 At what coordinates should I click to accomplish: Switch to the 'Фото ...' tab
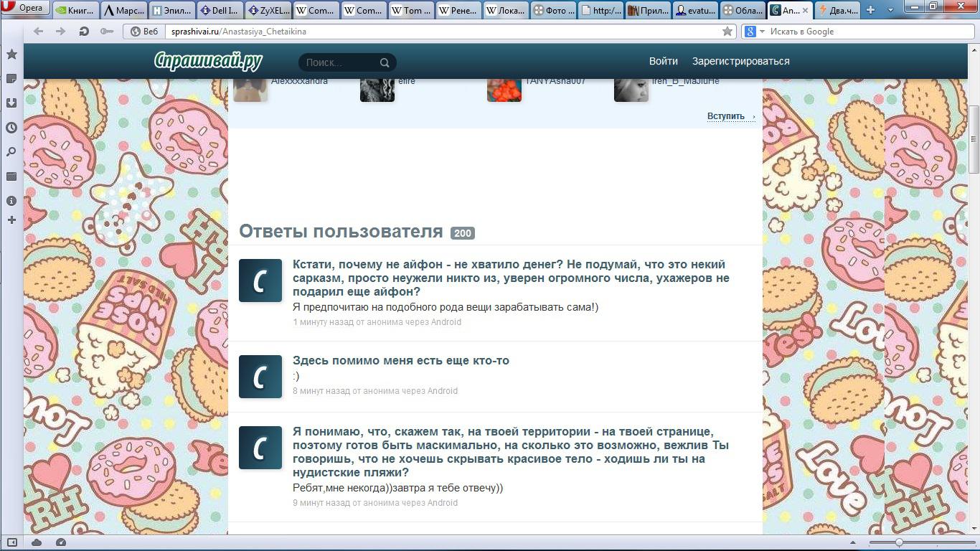tap(555, 11)
